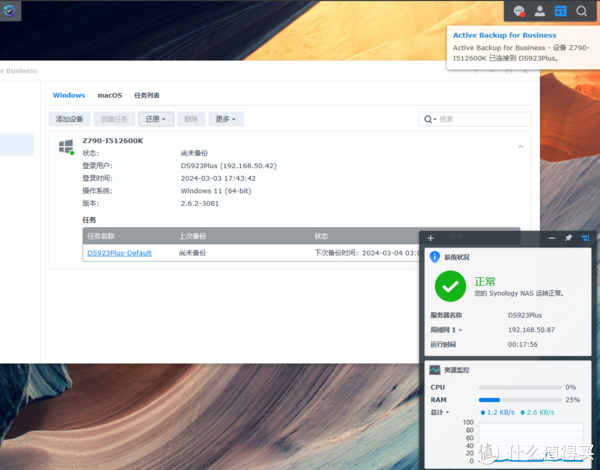Image resolution: width=600 pixels, height=470 pixels.
Task: Click the 状态 column header in task table
Action: [321, 236]
